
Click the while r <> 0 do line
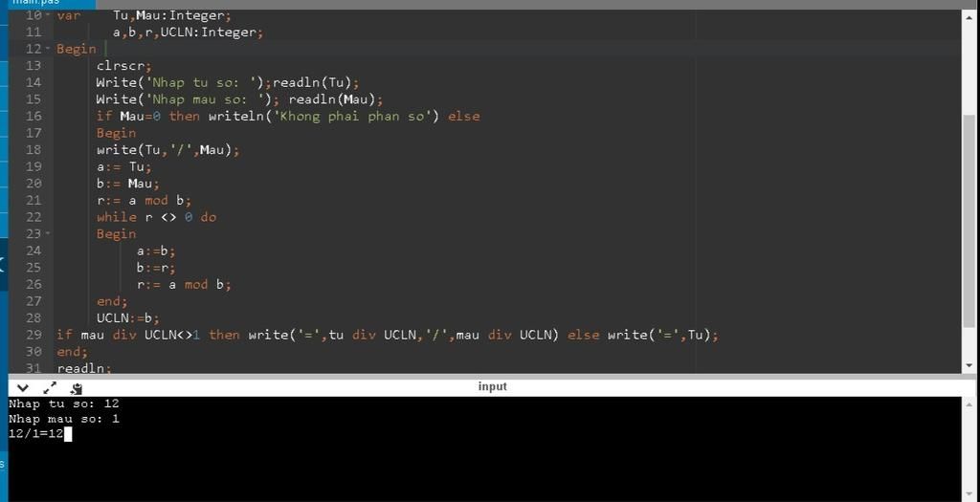pos(156,217)
